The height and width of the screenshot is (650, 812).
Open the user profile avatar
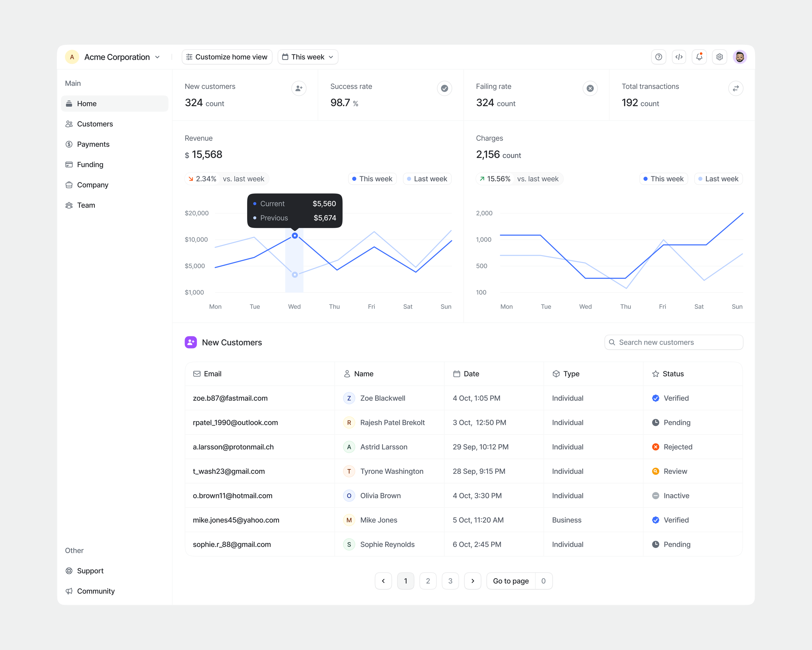[x=740, y=57]
